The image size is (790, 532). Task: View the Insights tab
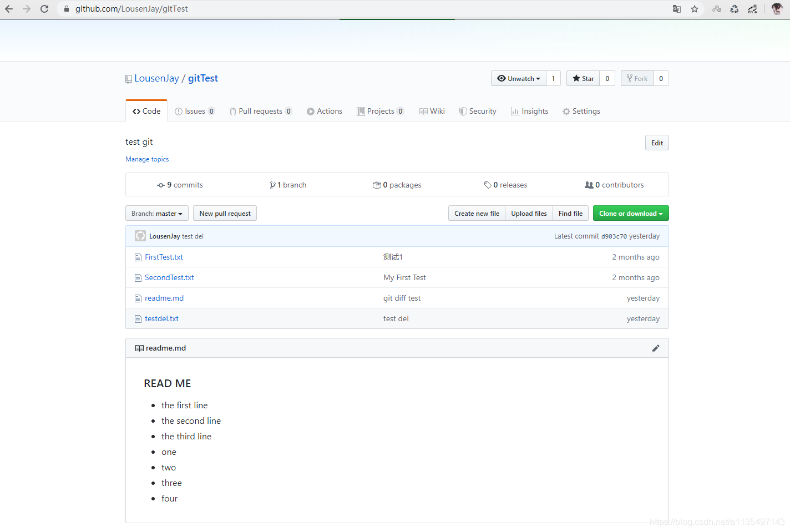point(530,111)
